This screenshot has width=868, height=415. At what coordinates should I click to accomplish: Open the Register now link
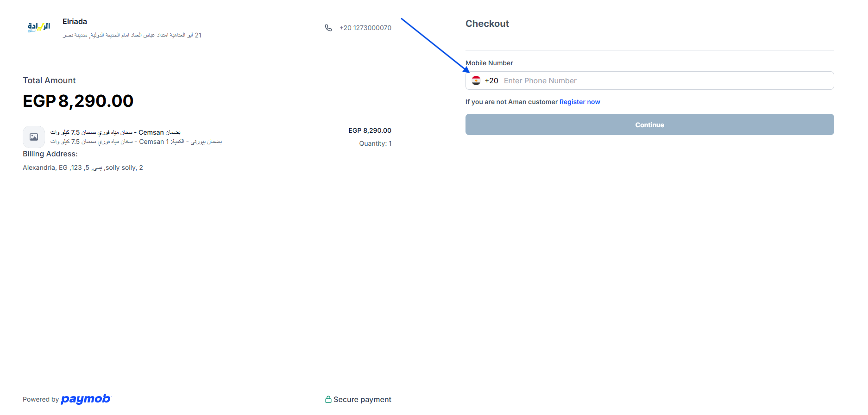pyautogui.click(x=579, y=102)
